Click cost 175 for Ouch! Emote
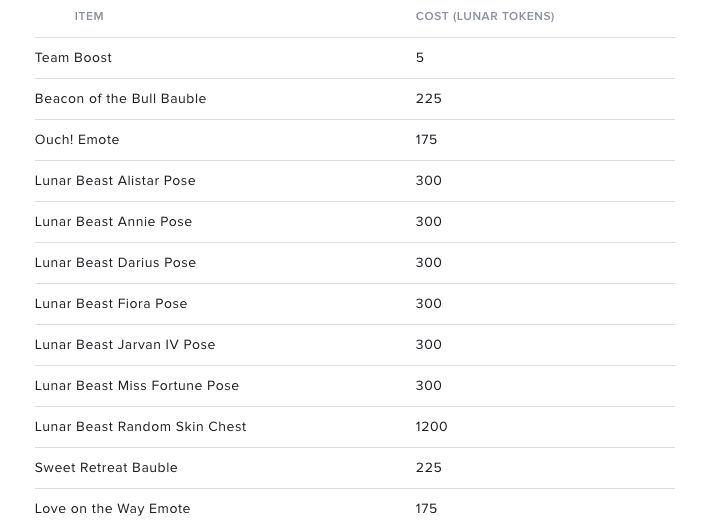 pos(426,140)
